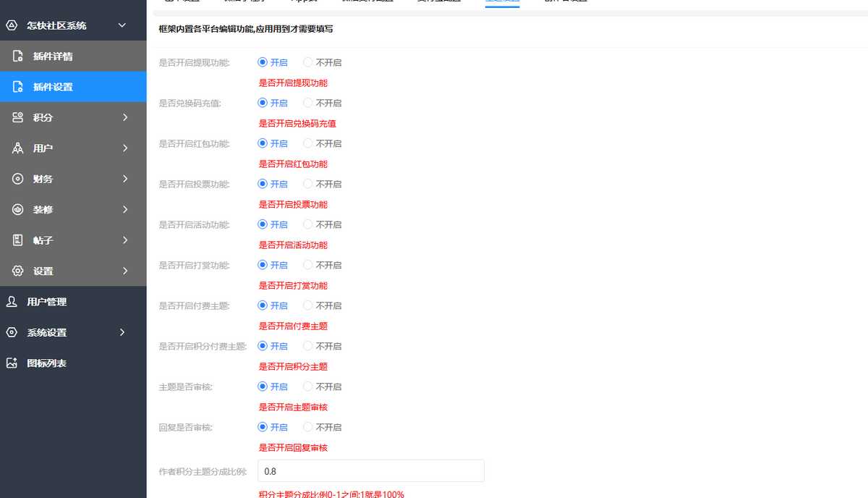Click the 插件设置 file icon
This screenshot has height=498, width=868.
[18, 87]
